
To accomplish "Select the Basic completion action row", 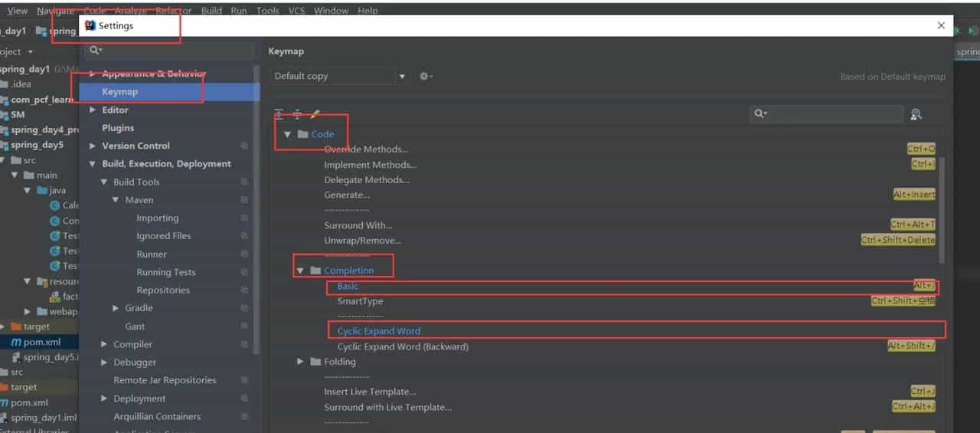I will point(348,286).
